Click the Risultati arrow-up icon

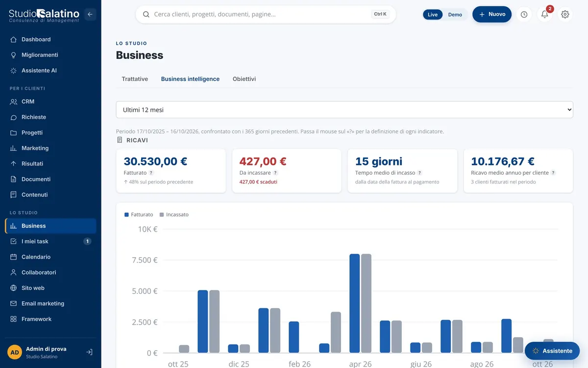tap(13, 164)
